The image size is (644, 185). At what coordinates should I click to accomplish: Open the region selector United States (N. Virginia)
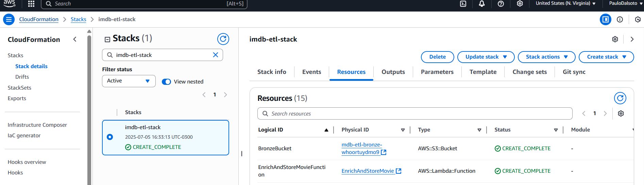(x=565, y=3)
